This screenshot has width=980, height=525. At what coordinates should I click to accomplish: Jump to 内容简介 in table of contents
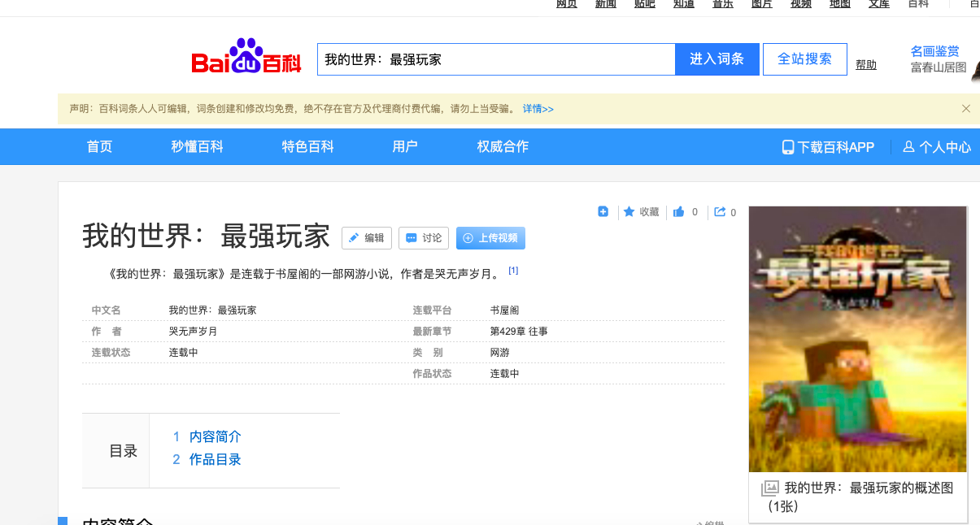(216, 436)
